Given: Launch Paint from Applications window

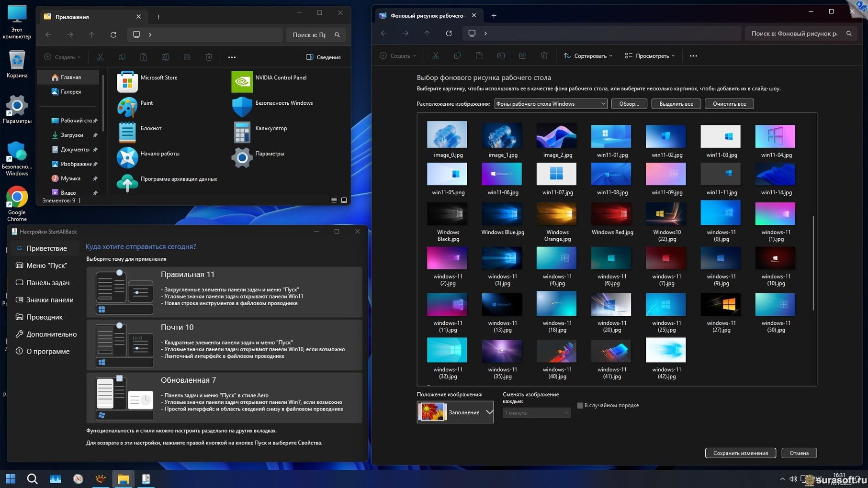Looking at the screenshot, I should [127, 107].
